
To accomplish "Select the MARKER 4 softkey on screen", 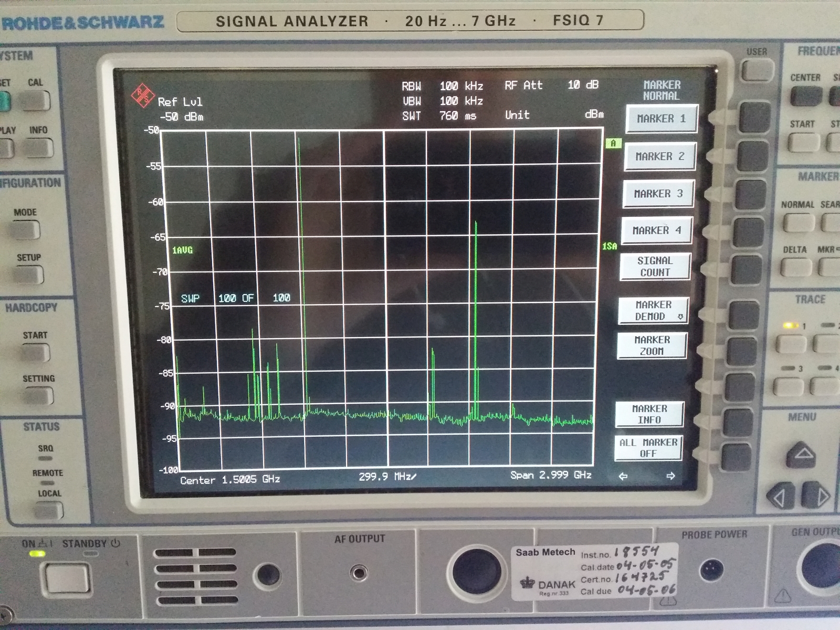I will (657, 230).
